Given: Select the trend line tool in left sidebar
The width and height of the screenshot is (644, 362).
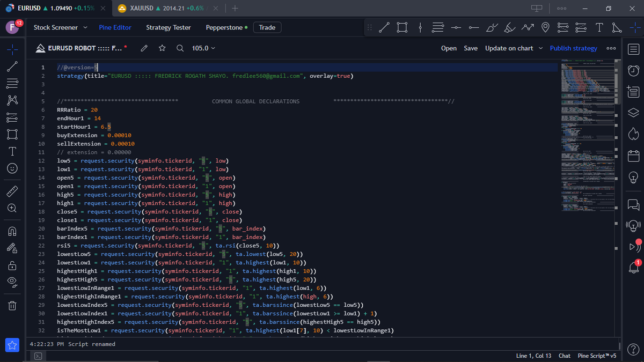Looking at the screenshot, I should coord(12,67).
